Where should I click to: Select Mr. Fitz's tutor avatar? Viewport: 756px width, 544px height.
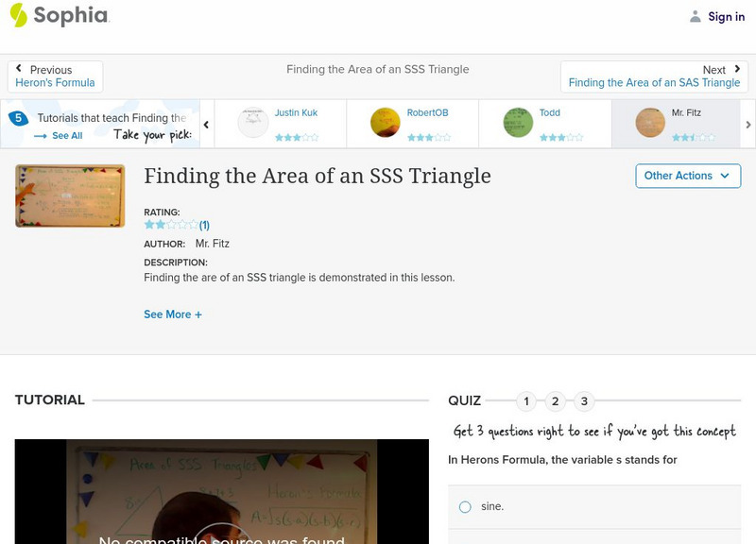650,120
